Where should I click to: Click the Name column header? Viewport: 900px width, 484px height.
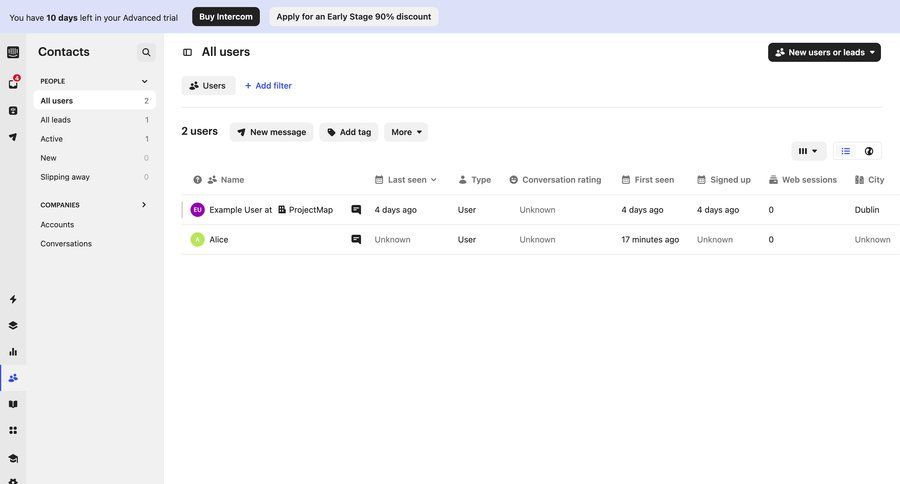point(226,180)
